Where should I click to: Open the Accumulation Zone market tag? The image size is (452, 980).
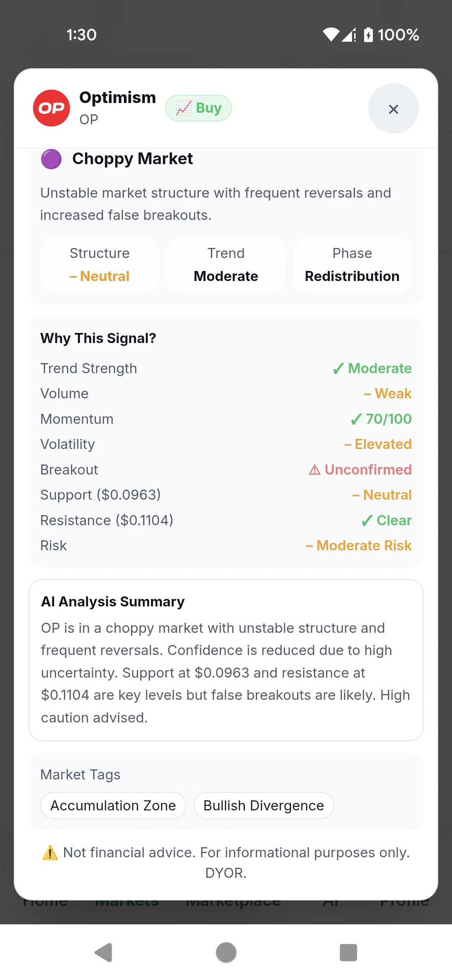point(113,805)
